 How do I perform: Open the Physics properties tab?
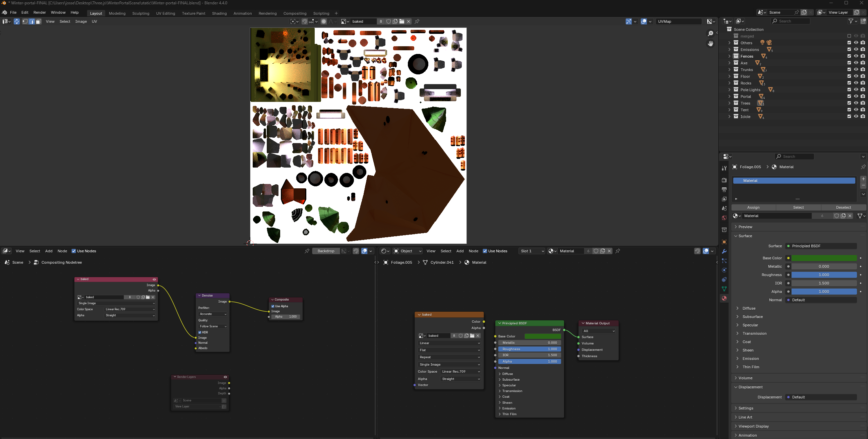[x=724, y=270]
